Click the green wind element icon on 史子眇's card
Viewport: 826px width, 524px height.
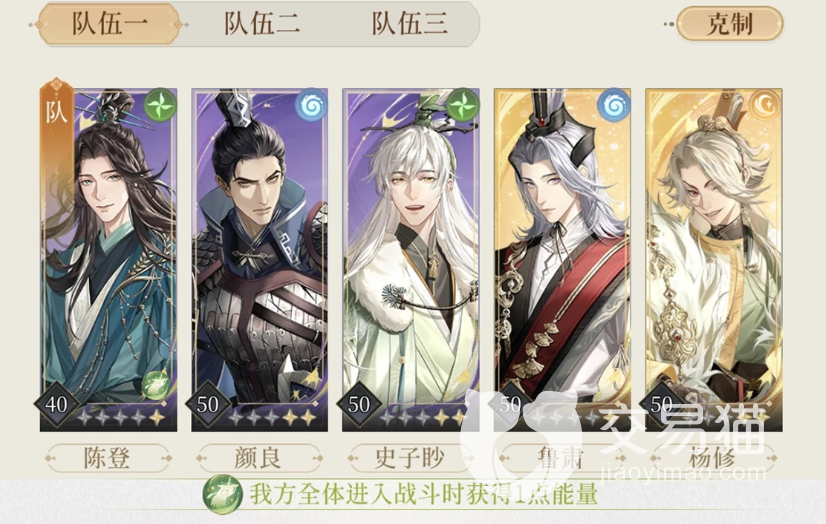click(463, 105)
